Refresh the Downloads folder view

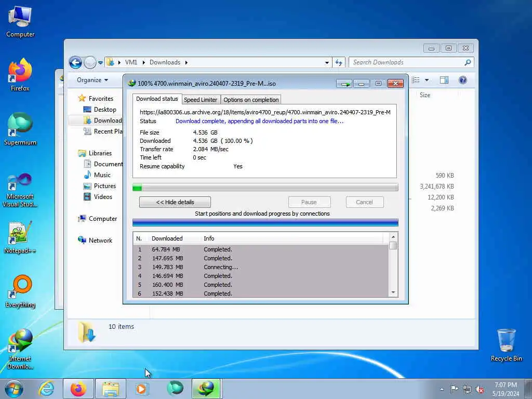[339, 62]
